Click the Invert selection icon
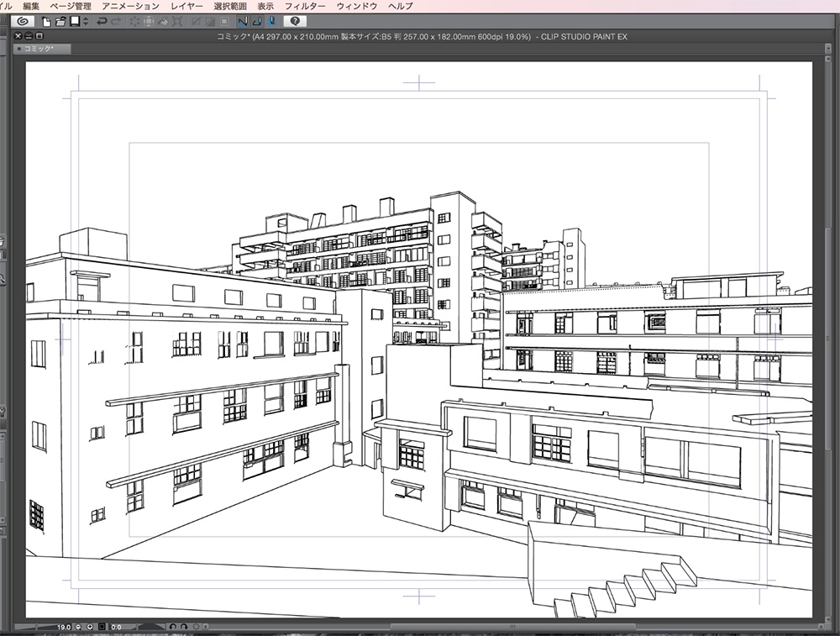Image resolution: width=840 pixels, height=636 pixels. click(210, 22)
